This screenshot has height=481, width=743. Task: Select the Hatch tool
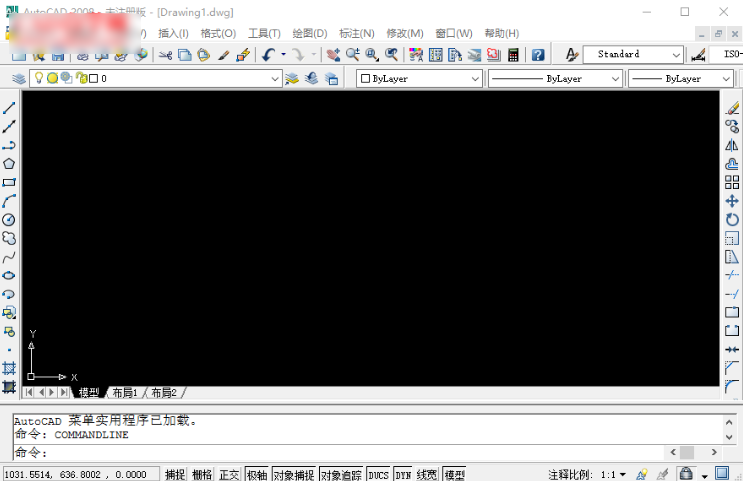[x=9, y=368]
